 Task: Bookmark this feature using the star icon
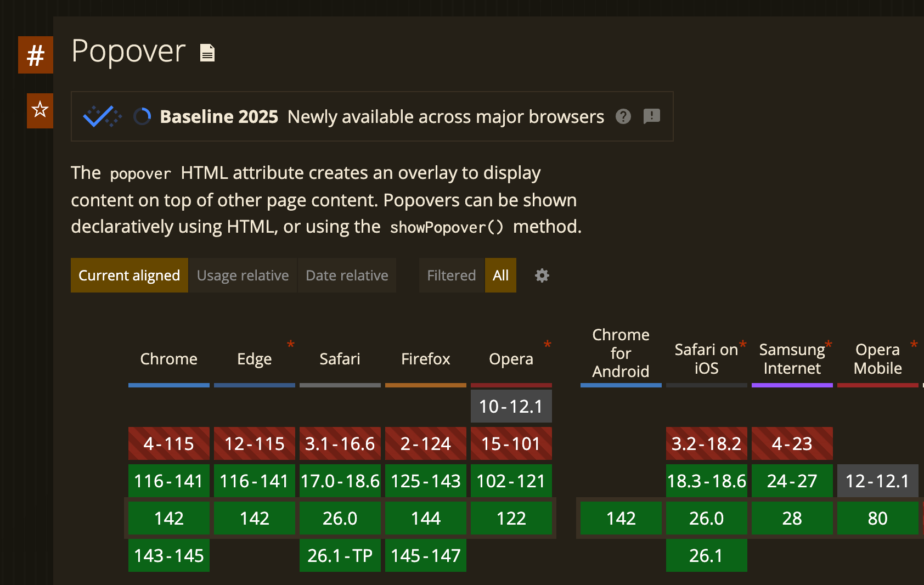[40, 111]
